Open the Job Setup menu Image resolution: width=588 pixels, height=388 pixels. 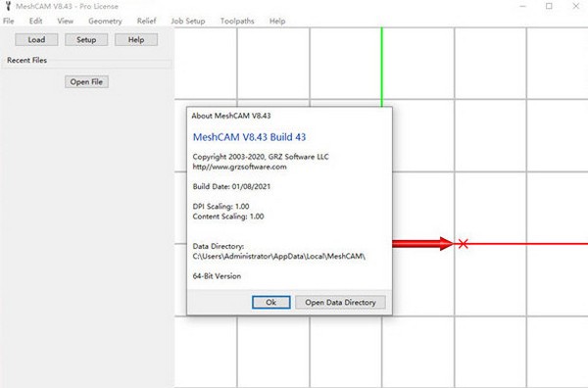(x=188, y=21)
